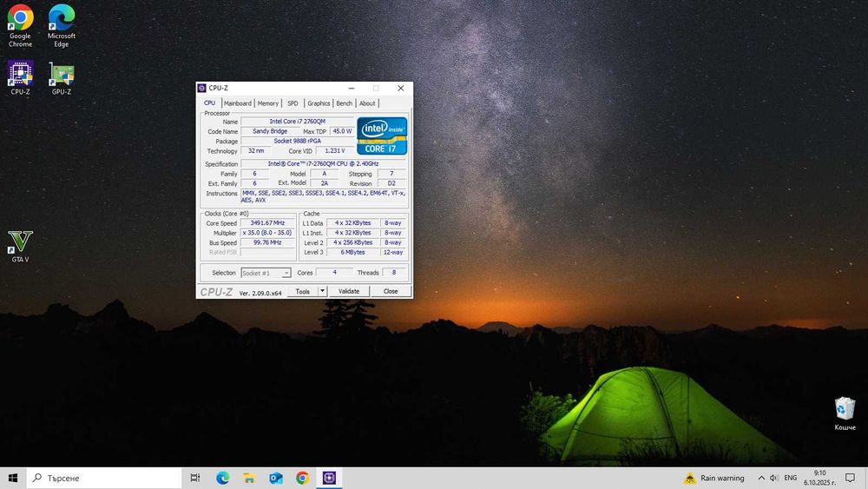Switch to the SPD tab
Viewport: 868px width, 489px height.
point(293,103)
